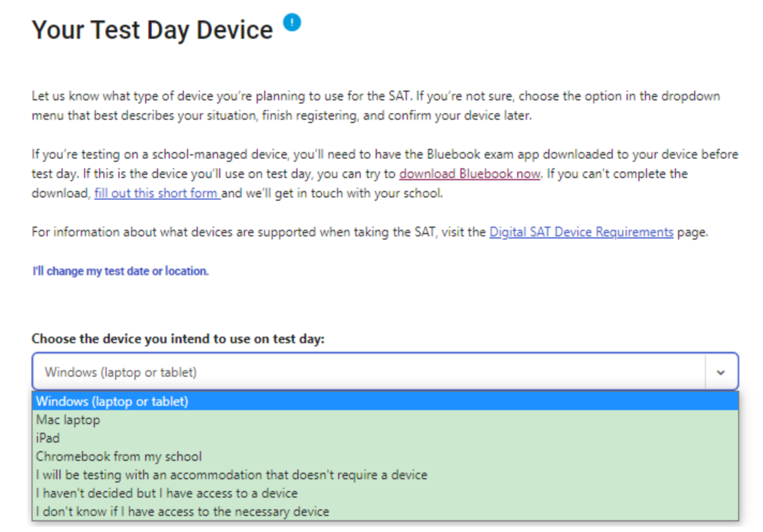The height and width of the screenshot is (532, 763).
Task: Expand the device dropdown chevron arrow
Action: coord(721,372)
